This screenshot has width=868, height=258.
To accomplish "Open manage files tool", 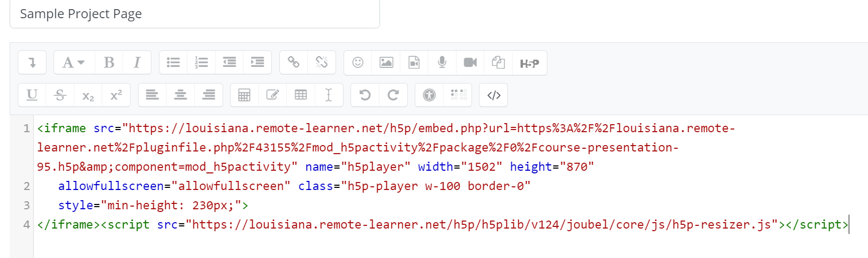I will [x=498, y=63].
